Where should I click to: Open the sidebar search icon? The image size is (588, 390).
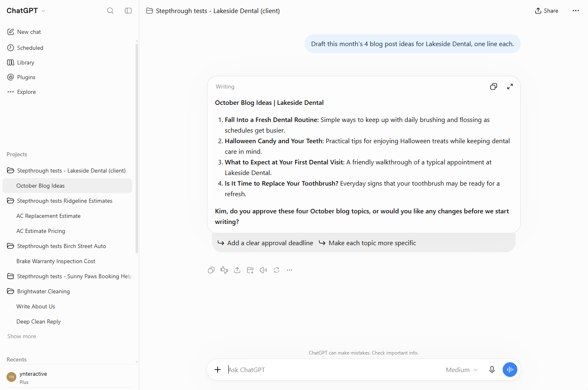coord(110,11)
